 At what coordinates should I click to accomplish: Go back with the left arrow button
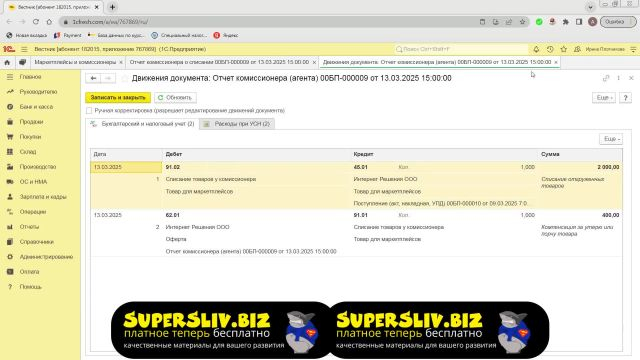[93, 78]
